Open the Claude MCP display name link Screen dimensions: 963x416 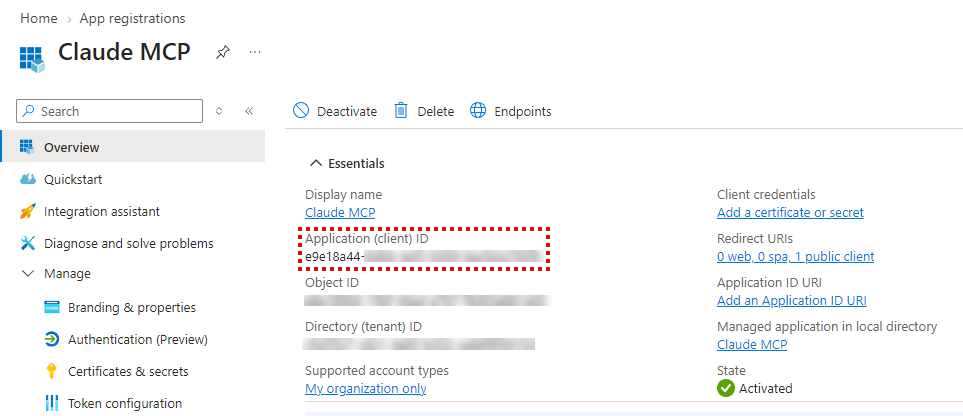click(340, 213)
